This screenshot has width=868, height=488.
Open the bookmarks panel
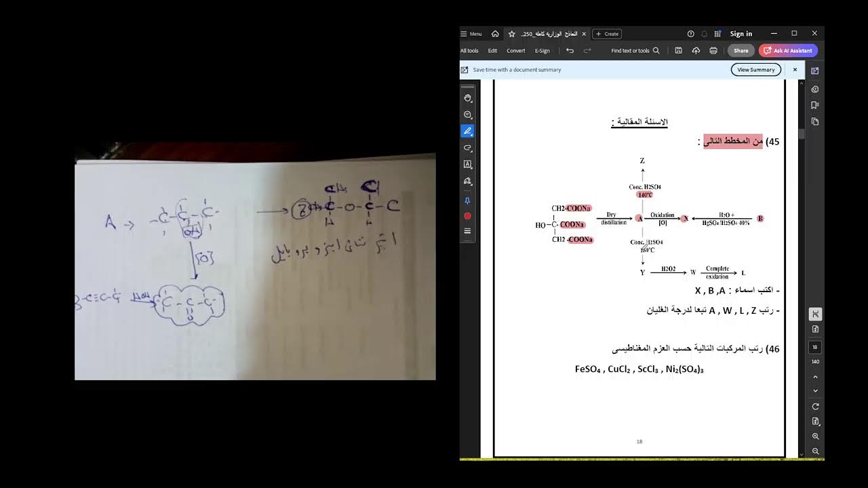tap(815, 105)
